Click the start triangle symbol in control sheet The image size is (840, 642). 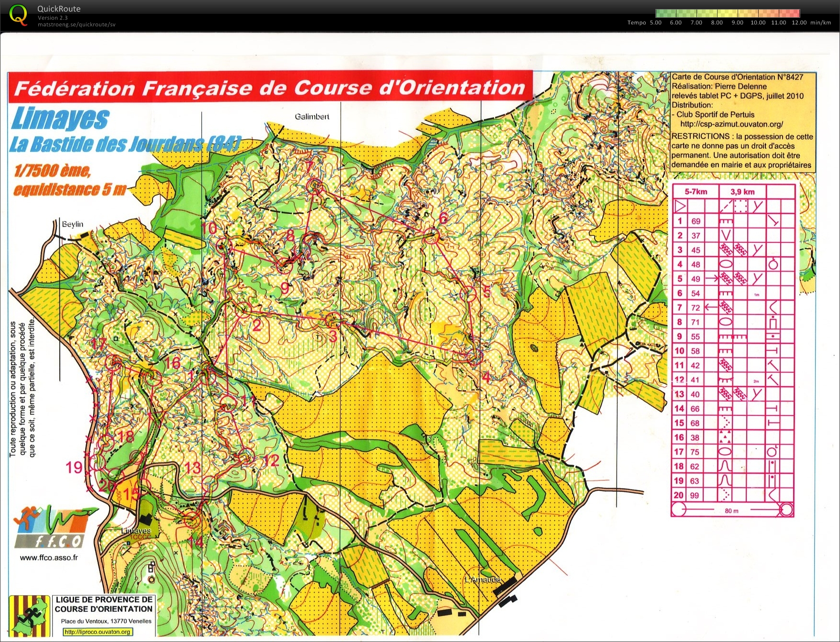[x=680, y=207]
